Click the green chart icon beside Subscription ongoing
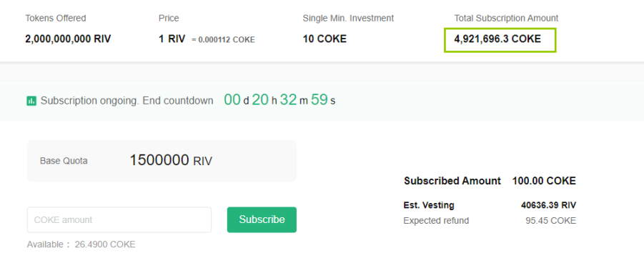Screen dimensions: 644x268 (x=31, y=101)
